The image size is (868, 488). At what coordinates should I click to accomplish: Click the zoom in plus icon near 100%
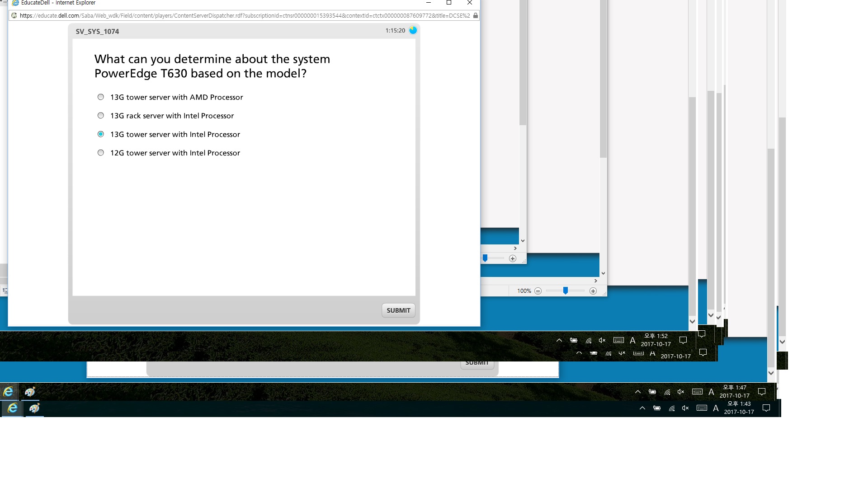point(593,291)
